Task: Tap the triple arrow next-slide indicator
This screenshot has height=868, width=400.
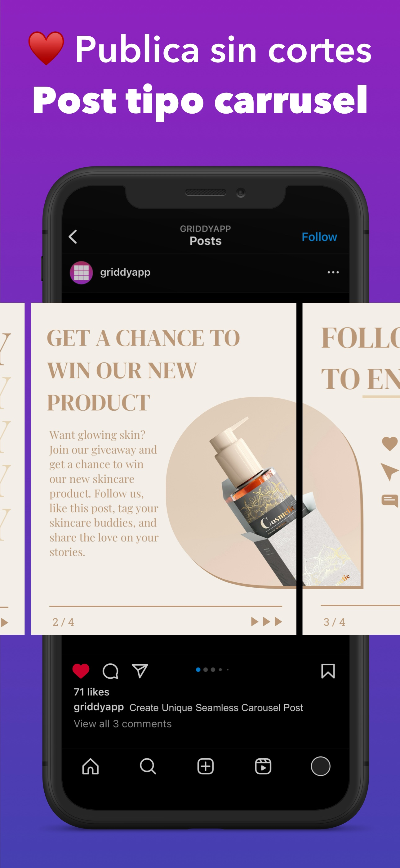Action: (x=266, y=621)
